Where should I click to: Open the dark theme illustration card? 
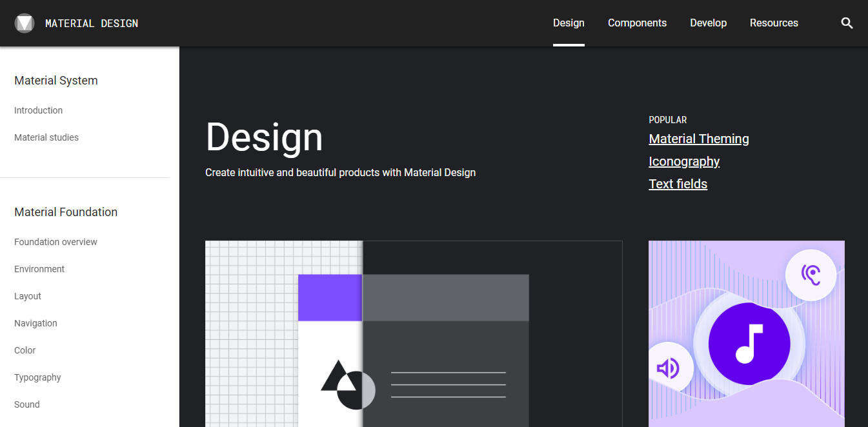click(414, 334)
